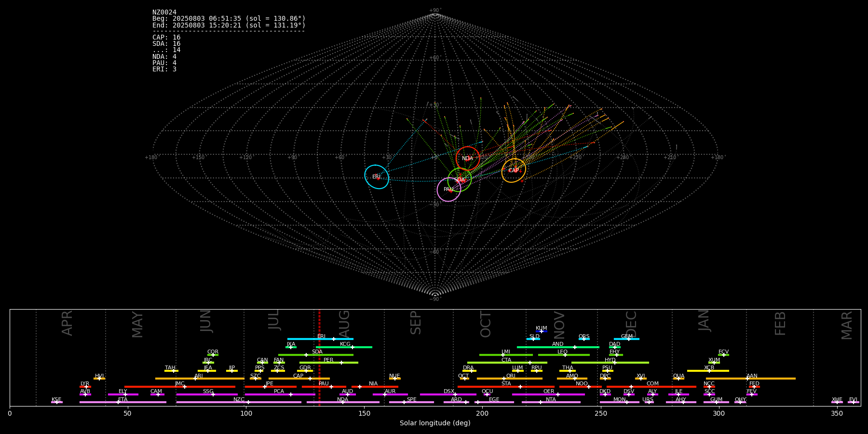868x434 pixels.
Task: Click the +150 longitude label on sky map
Action: (x=198, y=157)
